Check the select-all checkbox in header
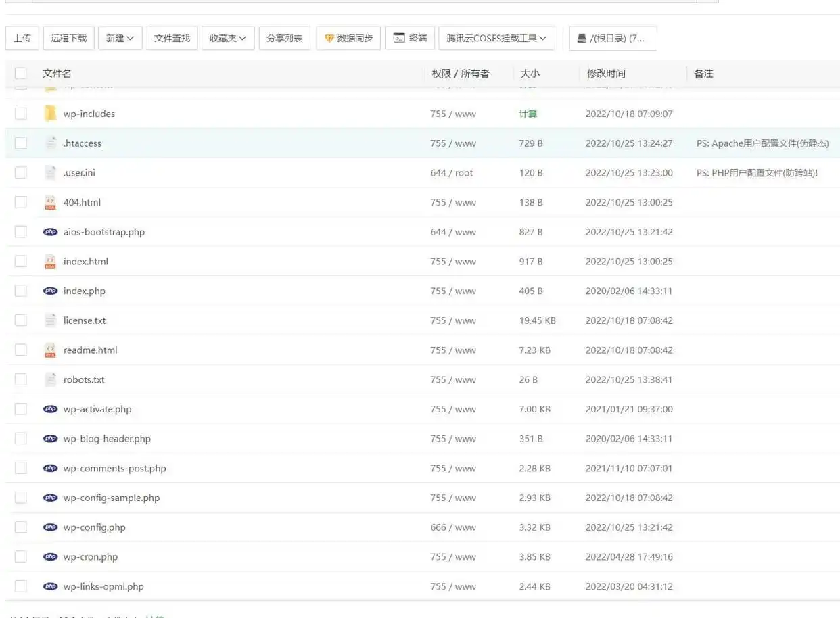This screenshot has height=618, width=840. (21, 73)
